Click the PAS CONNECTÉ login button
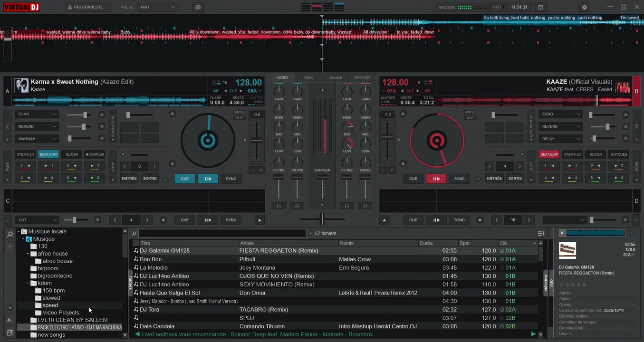The height and width of the screenshot is (342, 644). pos(88,7)
